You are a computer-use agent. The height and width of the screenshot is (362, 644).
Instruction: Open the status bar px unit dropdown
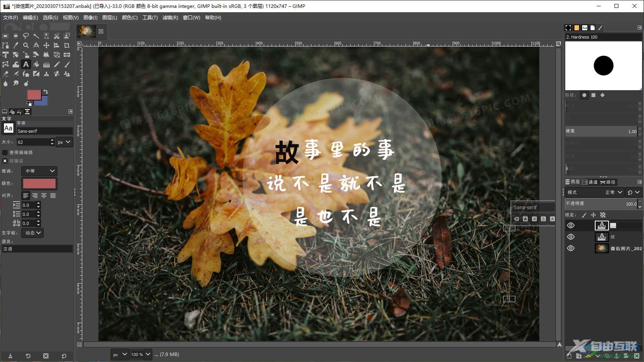pos(120,355)
